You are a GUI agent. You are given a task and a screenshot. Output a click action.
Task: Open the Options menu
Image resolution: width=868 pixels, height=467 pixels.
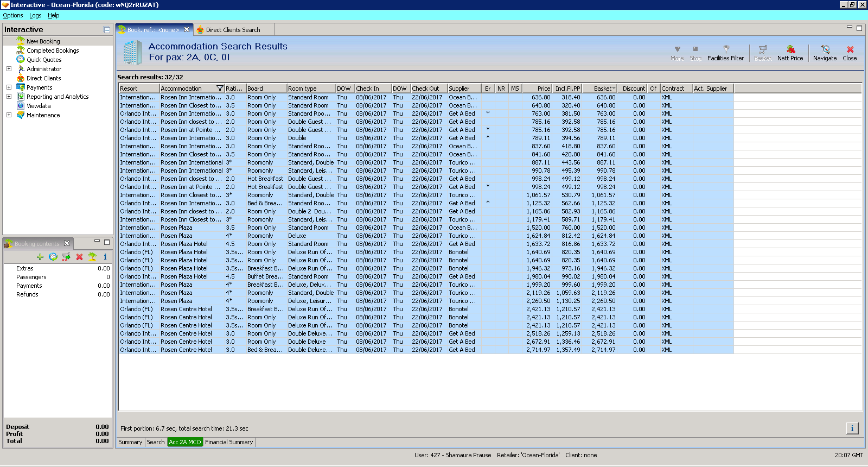pos(13,15)
